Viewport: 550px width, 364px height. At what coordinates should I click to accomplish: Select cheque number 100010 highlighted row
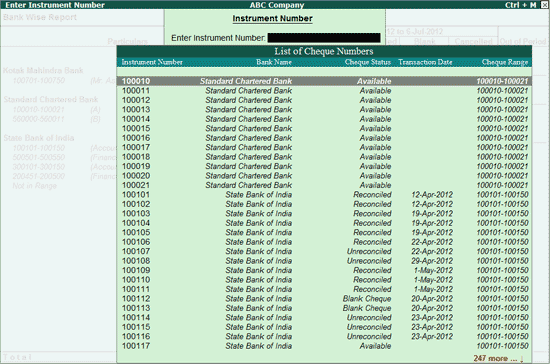(x=324, y=81)
